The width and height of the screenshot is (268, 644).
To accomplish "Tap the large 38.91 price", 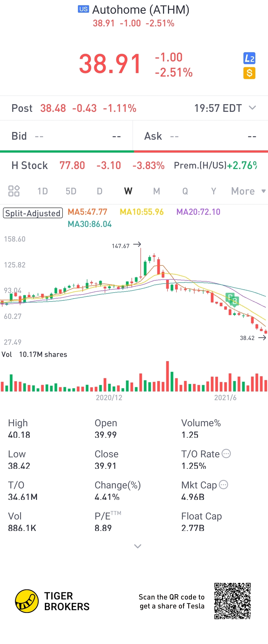I will tap(110, 64).
